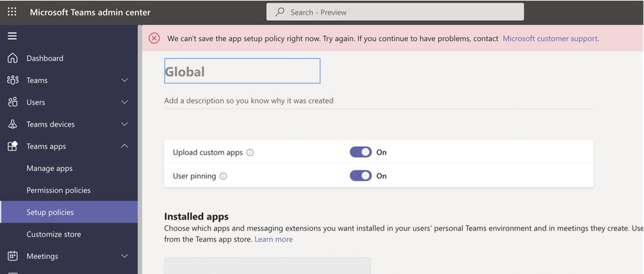Click the Meetings calendar icon
644x274 pixels.
click(x=12, y=256)
